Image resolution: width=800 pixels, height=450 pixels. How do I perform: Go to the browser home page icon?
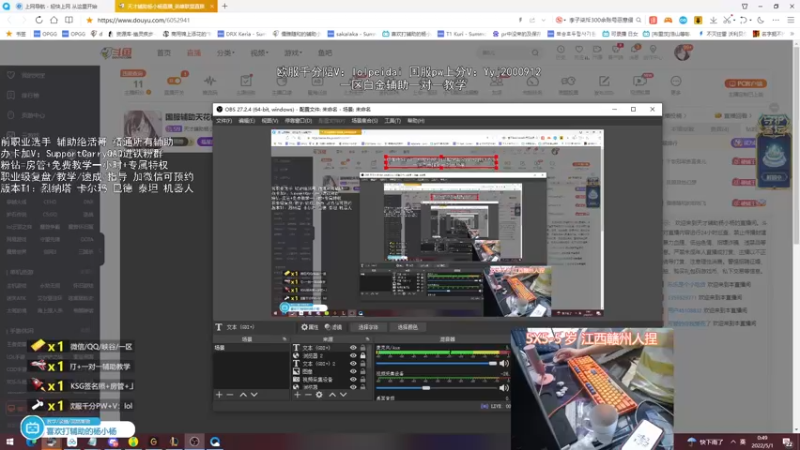click(x=54, y=20)
